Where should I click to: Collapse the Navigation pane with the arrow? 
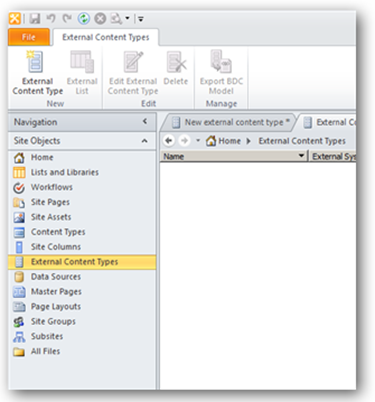(x=145, y=122)
